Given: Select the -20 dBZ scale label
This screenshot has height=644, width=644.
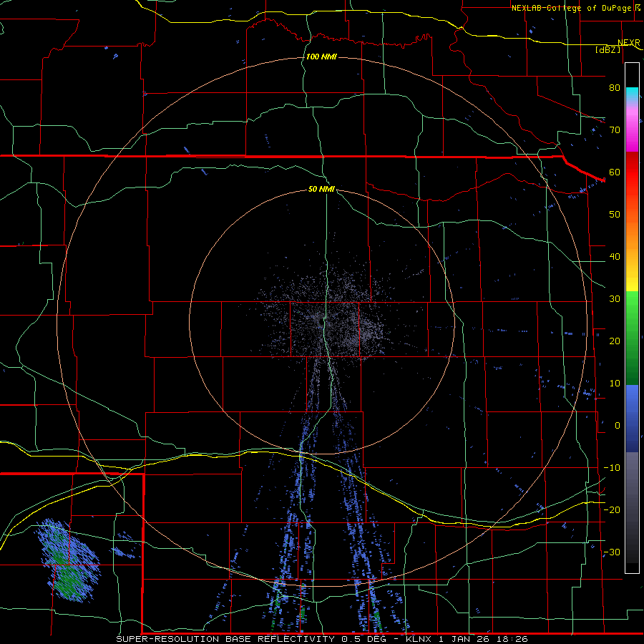Looking at the screenshot, I should [612, 509].
